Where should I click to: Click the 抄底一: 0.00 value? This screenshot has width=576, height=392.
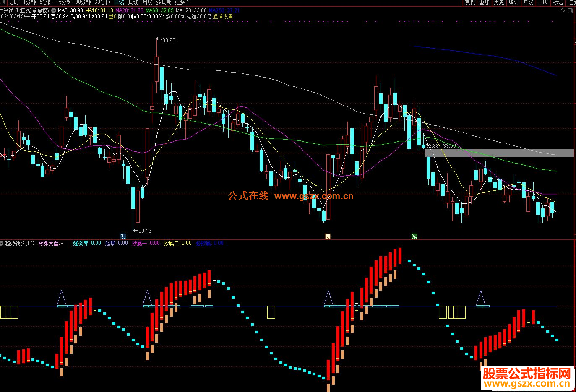click(x=146, y=243)
